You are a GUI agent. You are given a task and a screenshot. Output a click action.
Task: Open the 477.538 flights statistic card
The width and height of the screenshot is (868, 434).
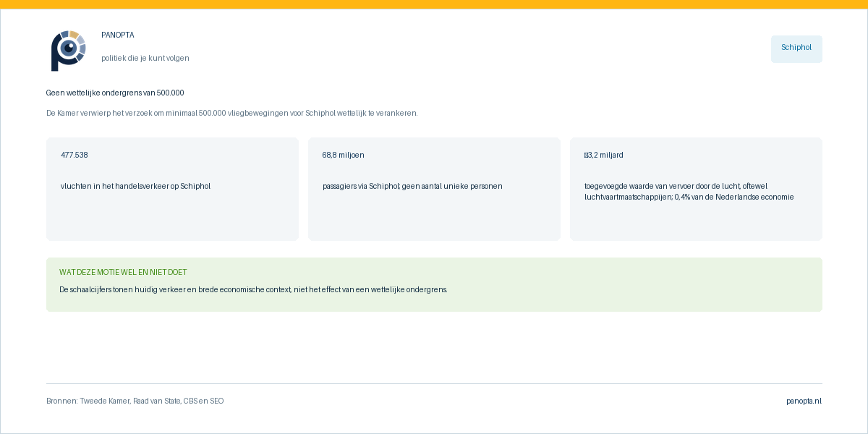pyautogui.click(x=172, y=189)
